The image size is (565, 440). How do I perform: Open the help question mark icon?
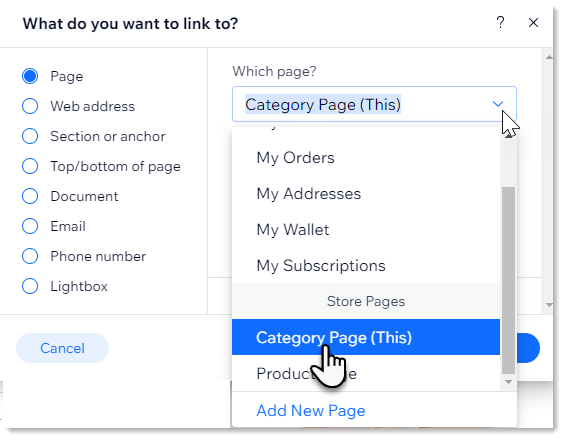(500, 23)
